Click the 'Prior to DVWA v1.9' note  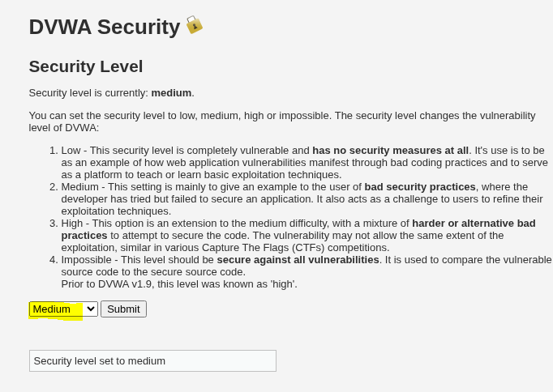179,284
